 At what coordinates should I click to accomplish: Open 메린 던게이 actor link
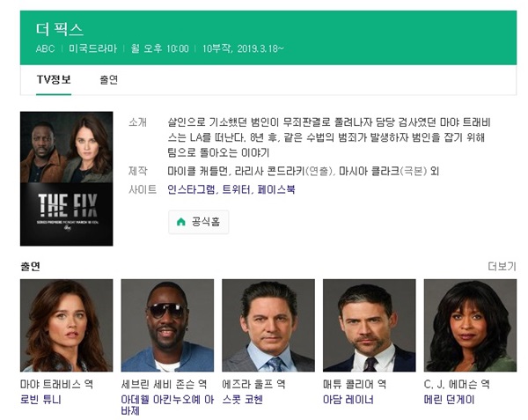pos(449,400)
